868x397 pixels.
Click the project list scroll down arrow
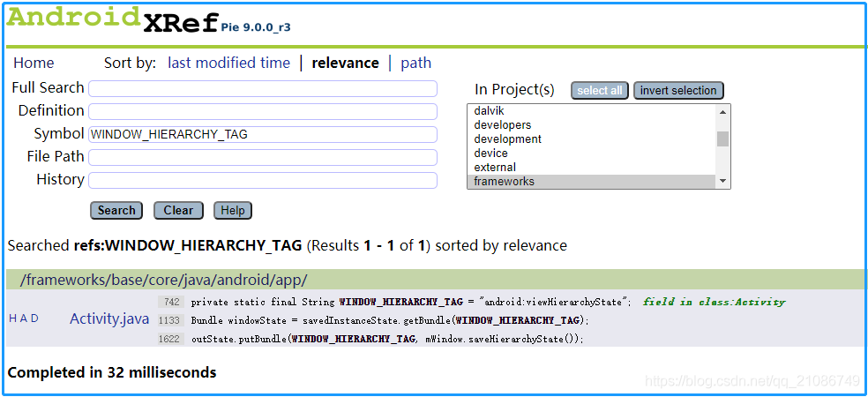tap(722, 181)
